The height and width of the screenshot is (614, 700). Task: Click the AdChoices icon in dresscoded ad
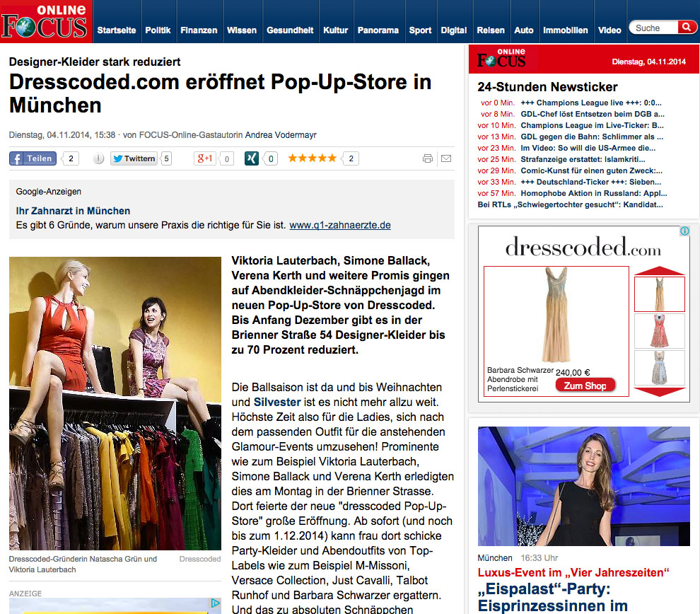(684, 231)
